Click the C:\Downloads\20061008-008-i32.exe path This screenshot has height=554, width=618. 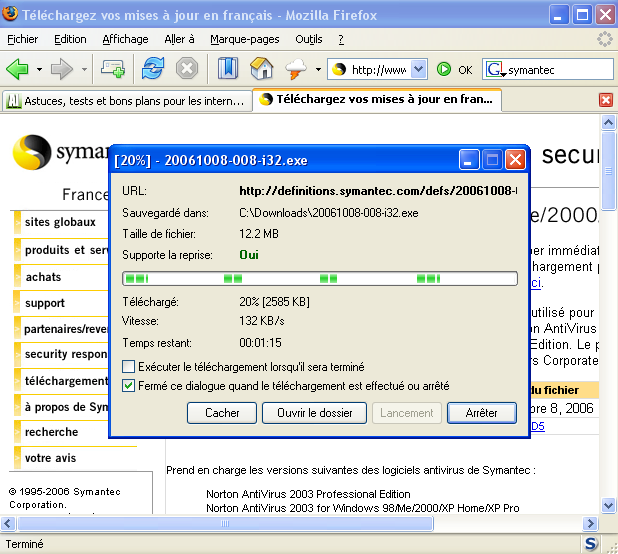coord(329,213)
